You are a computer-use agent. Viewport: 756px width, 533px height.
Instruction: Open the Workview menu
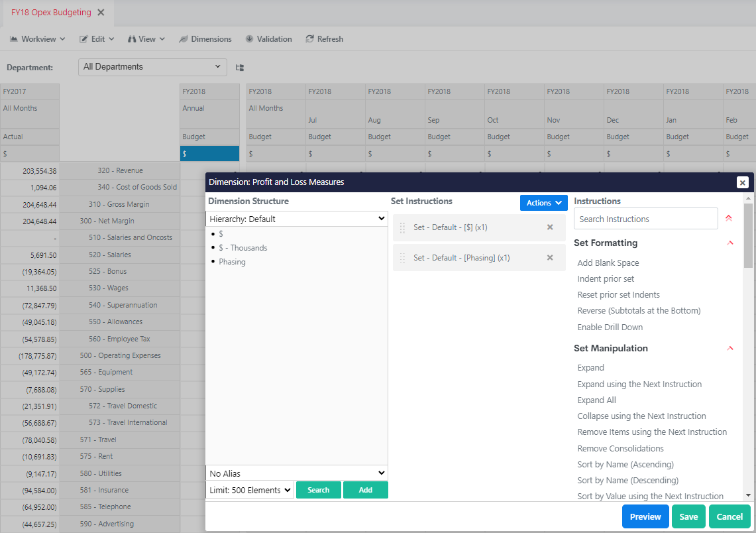coord(38,39)
